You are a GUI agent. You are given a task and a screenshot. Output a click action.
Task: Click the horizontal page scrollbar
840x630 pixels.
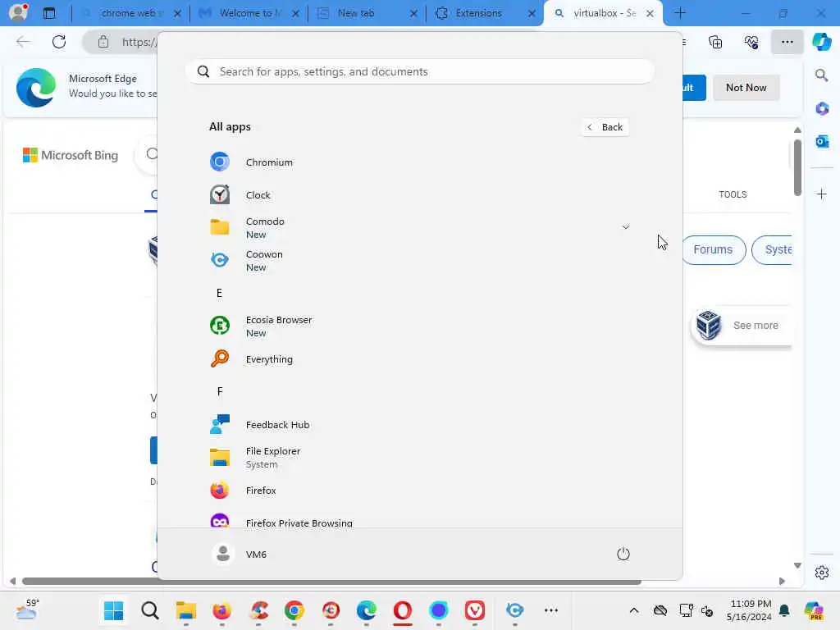click(x=331, y=582)
